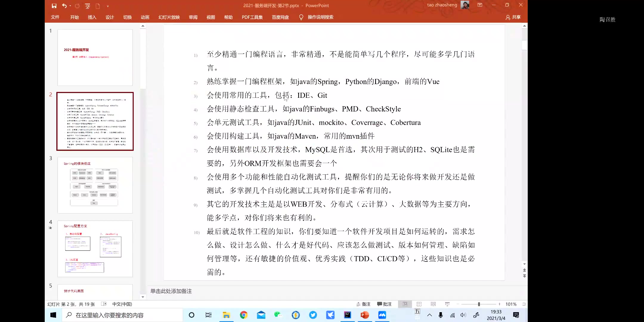The image size is (644, 322).
Task: Click the taskbar search box 在这里输入你要搜索的内容
Action: tap(122, 315)
